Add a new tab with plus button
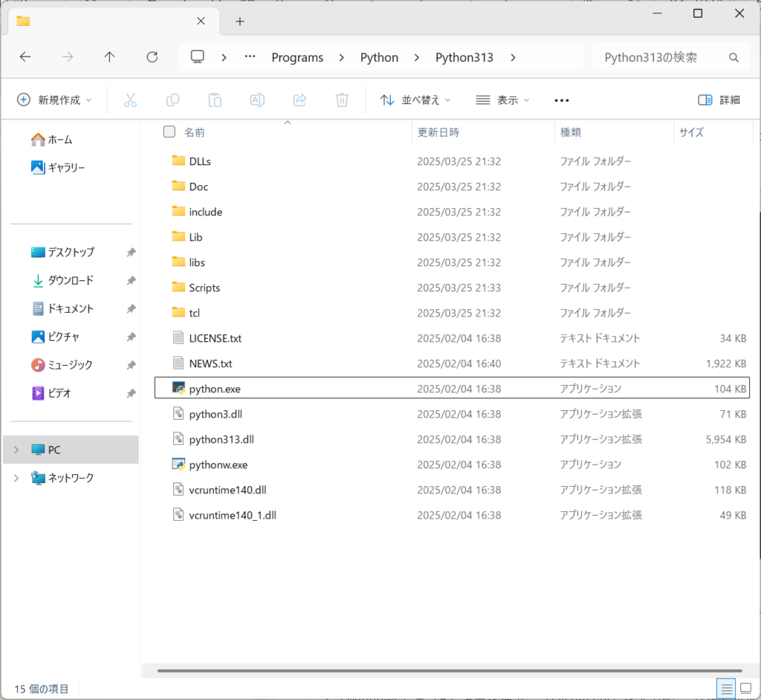The width and height of the screenshot is (761, 700). point(240,22)
